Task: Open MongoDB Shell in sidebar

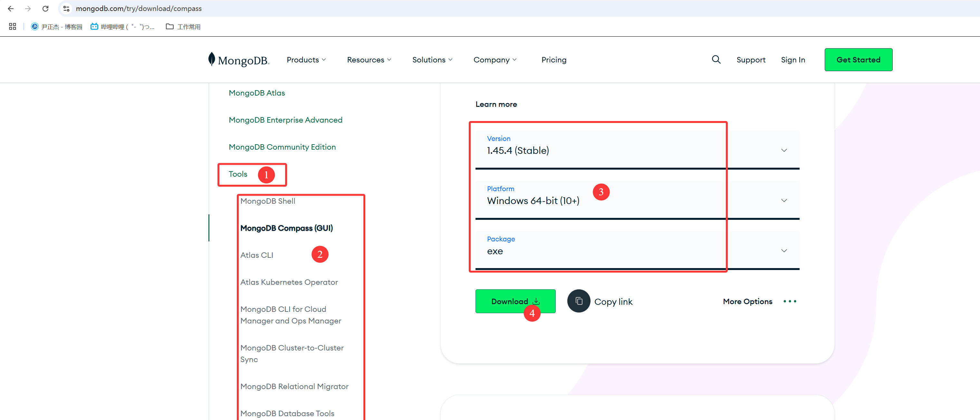Action: click(267, 201)
